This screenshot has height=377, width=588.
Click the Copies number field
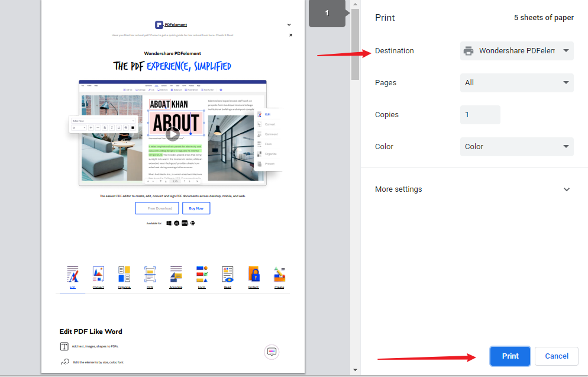480,115
